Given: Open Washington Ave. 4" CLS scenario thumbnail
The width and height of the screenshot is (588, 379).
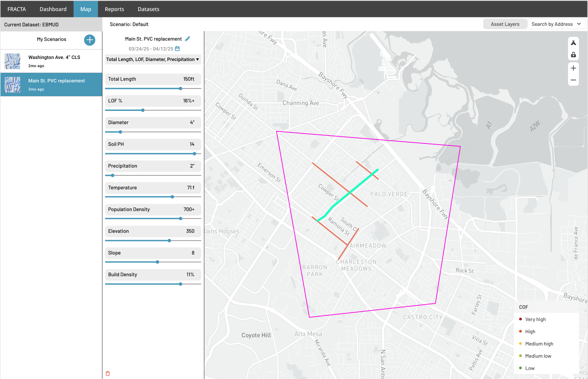Looking at the screenshot, I should [x=12, y=61].
